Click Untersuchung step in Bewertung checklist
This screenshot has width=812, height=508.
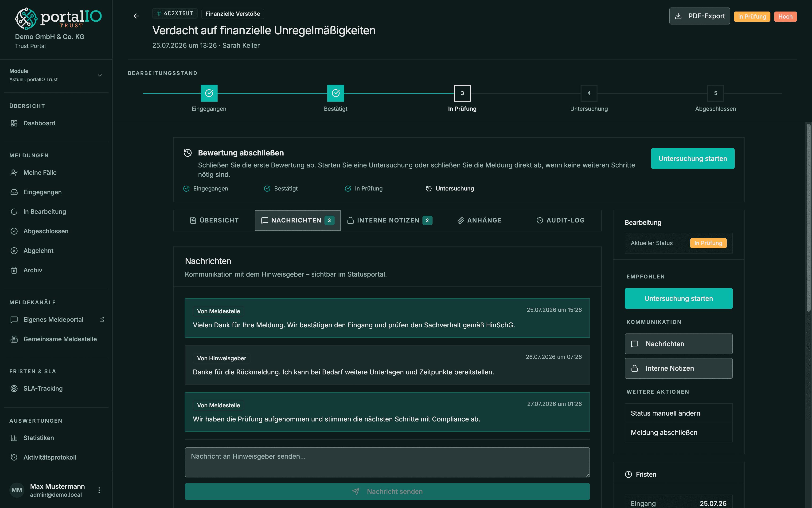click(x=450, y=188)
